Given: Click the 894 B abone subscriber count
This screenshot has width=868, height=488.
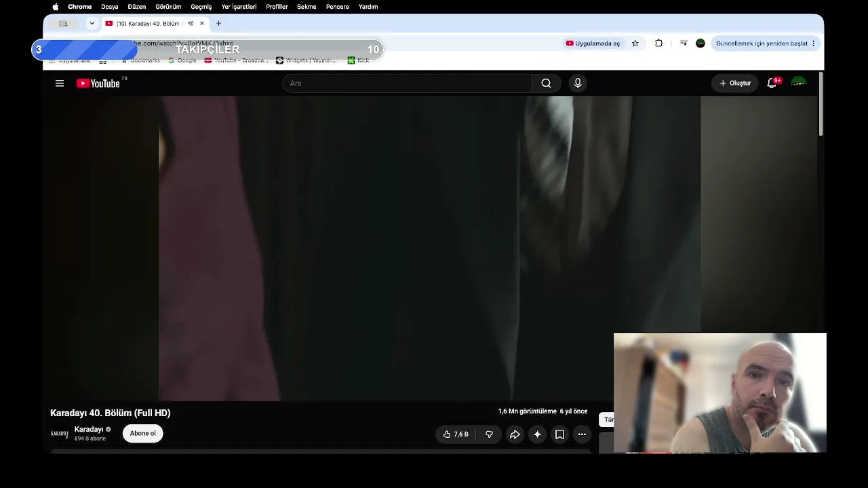Looking at the screenshot, I should [90, 439].
